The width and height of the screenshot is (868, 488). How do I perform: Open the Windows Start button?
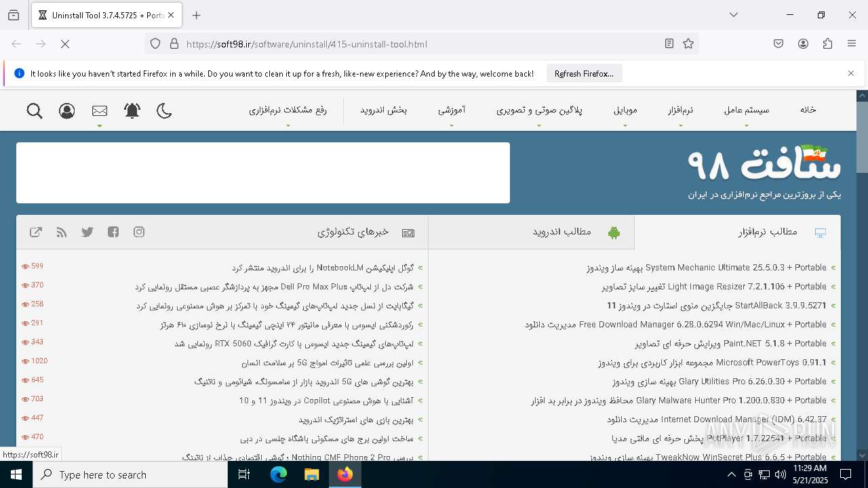[16, 474]
